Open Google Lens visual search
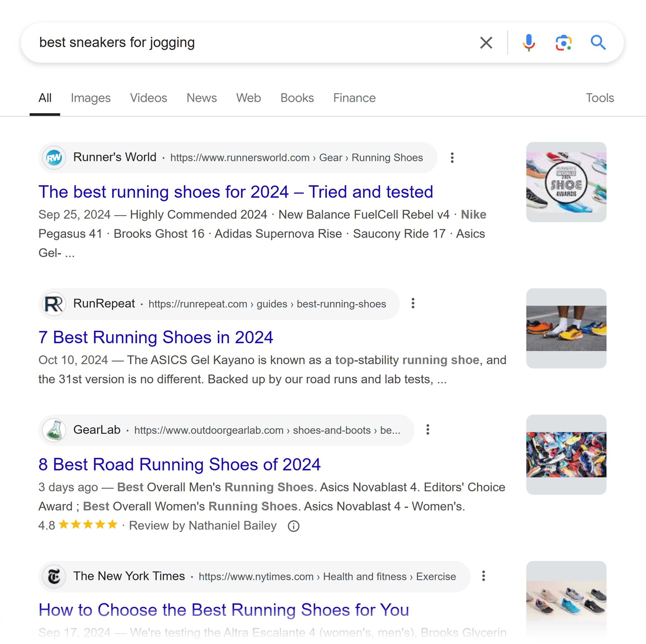The image size is (646, 644). (562, 42)
